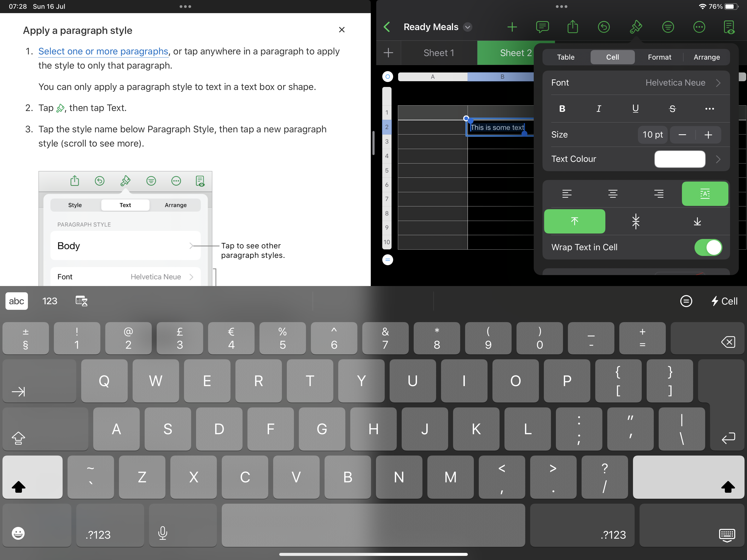Open the comment icon in Numbers toolbar
This screenshot has width=747, height=560.
tap(542, 27)
